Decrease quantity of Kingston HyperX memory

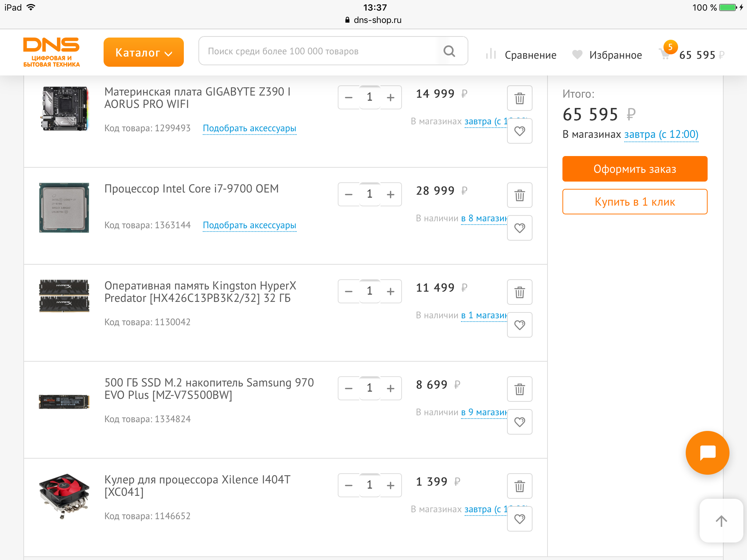coord(349,292)
